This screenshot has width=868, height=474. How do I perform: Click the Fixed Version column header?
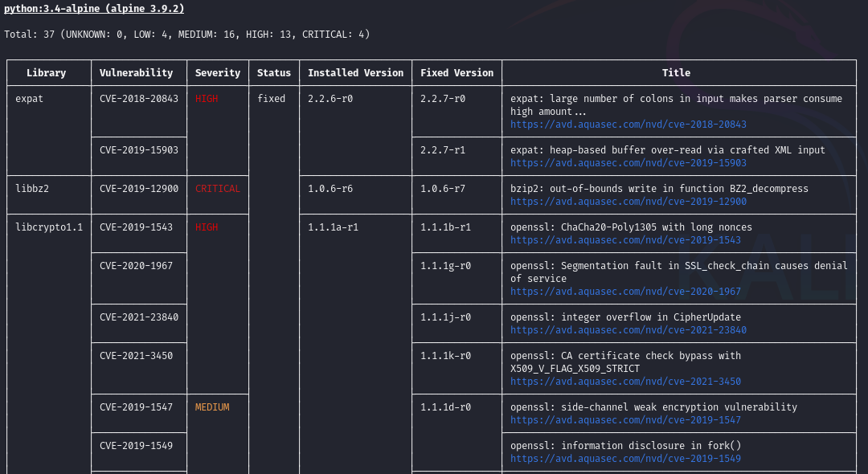(x=457, y=73)
